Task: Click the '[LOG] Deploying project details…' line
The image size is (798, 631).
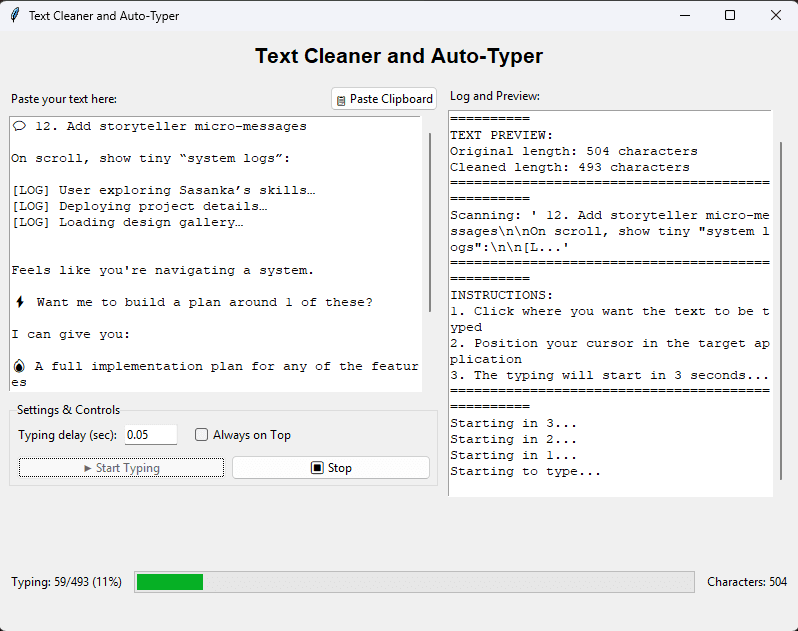Action: [x=139, y=206]
